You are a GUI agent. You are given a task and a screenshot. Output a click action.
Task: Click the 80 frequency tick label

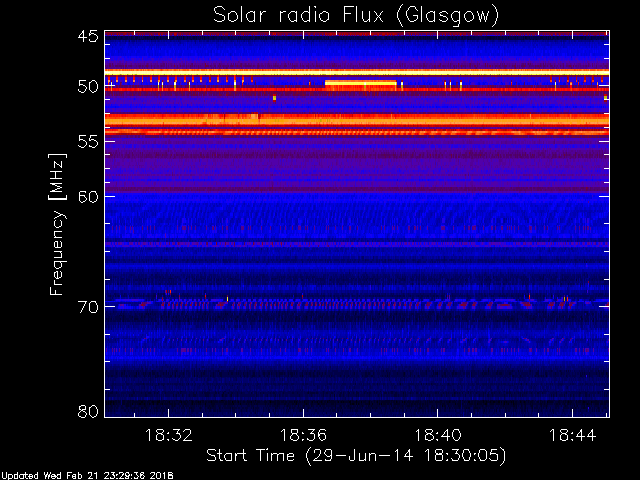pos(88,411)
